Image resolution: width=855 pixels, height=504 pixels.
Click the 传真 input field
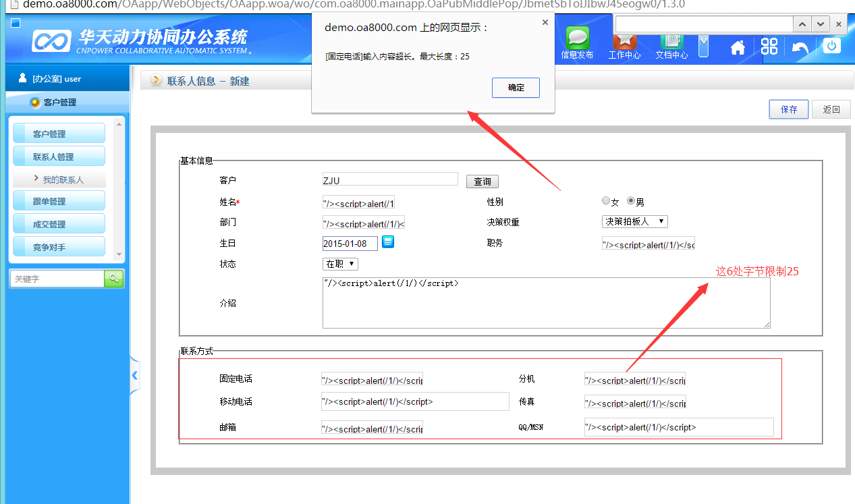pos(635,403)
